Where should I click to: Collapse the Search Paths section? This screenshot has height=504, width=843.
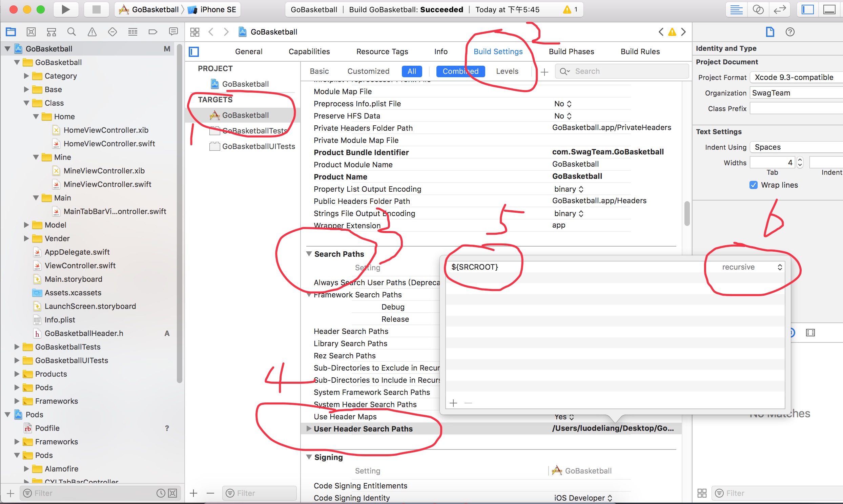(x=309, y=254)
